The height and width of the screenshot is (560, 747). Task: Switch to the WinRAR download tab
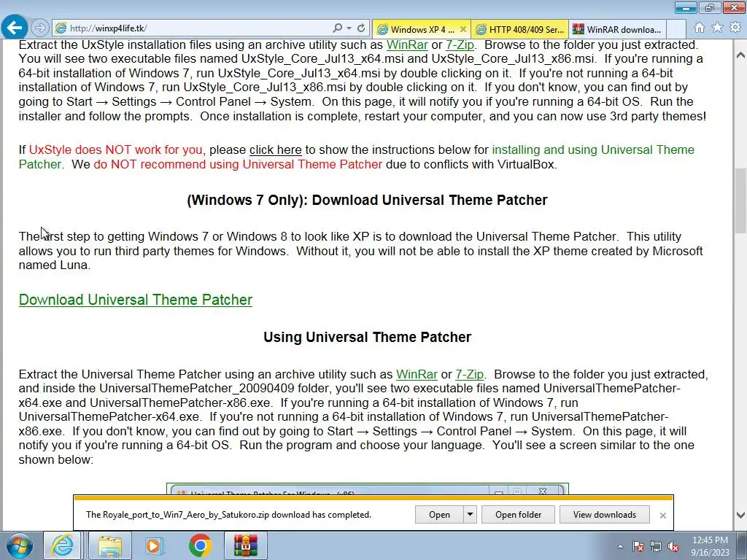point(617,29)
